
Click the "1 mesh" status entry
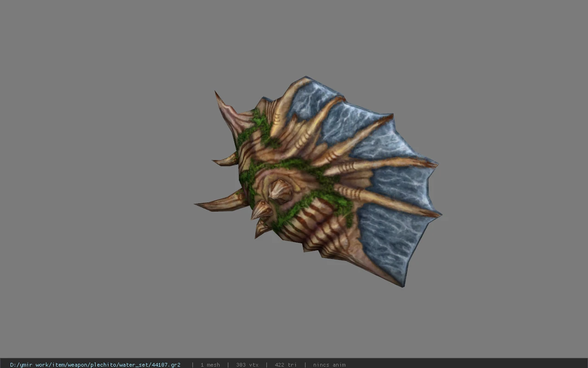pyautogui.click(x=210, y=365)
